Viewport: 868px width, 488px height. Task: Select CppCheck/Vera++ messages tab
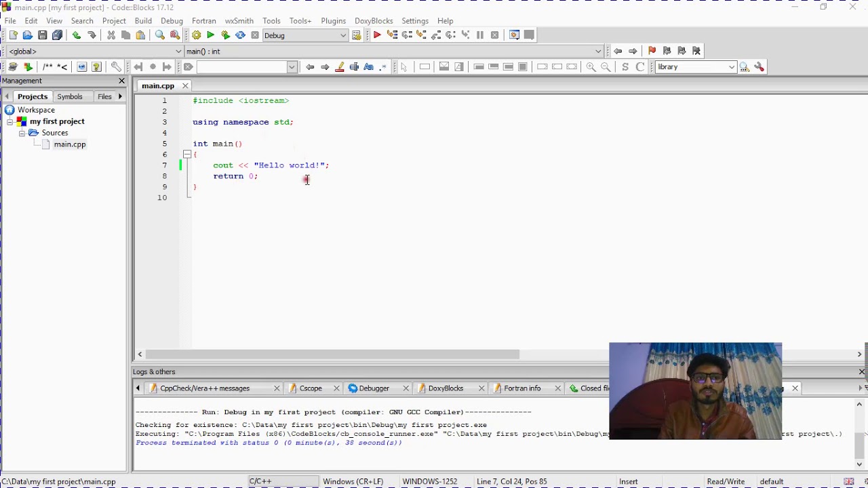click(205, 388)
